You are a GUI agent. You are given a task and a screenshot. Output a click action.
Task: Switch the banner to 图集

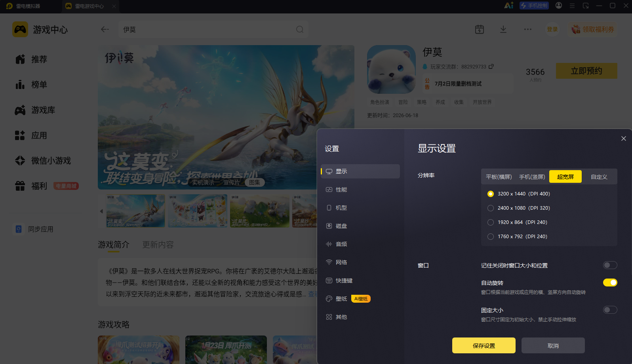255,182
